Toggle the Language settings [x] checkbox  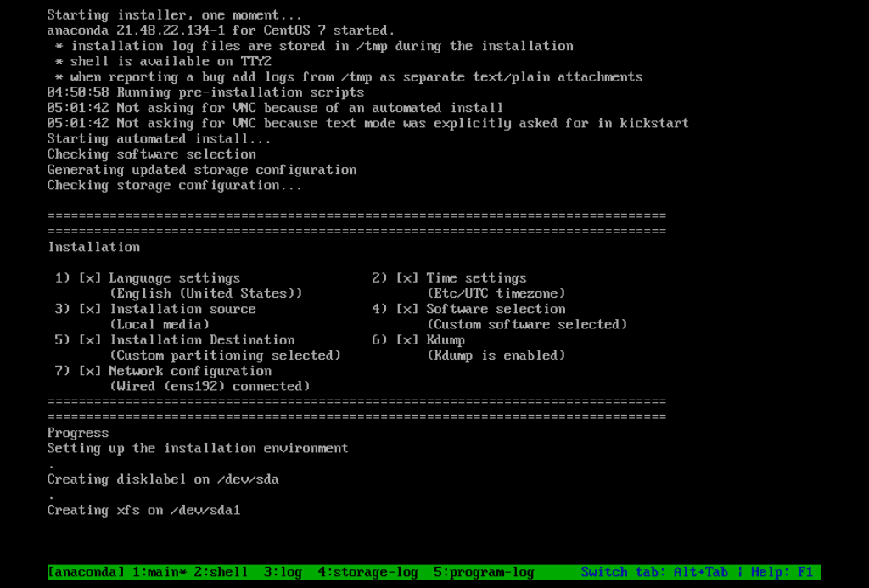(x=90, y=278)
